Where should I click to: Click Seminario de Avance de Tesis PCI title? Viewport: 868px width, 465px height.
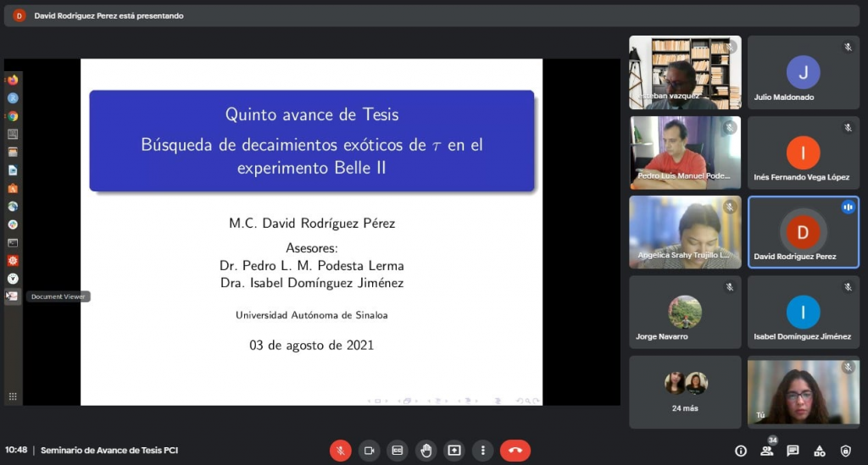[109, 450]
